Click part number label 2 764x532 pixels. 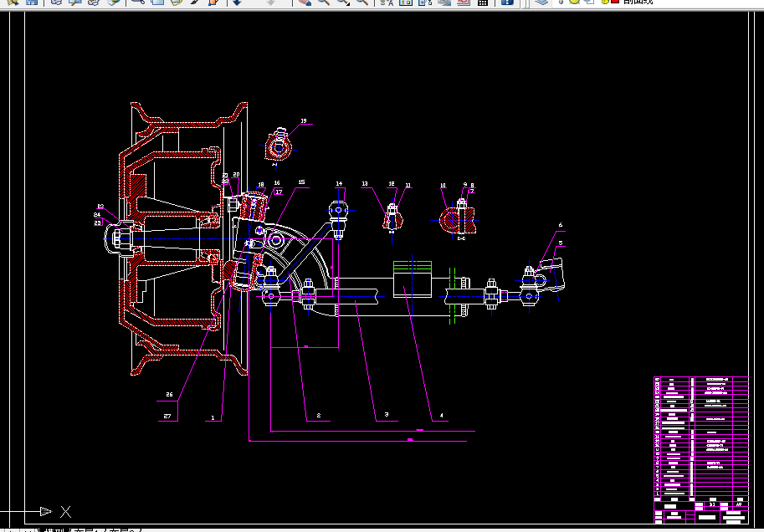(x=319, y=415)
